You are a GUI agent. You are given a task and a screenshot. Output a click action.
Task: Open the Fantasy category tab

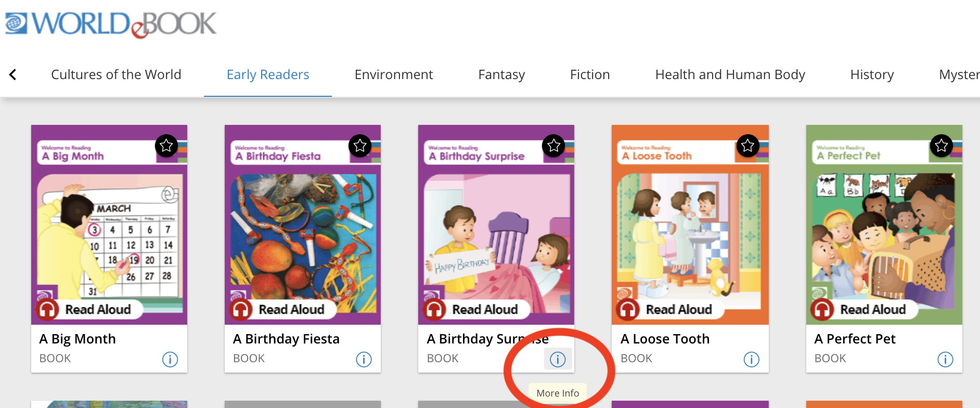(x=501, y=75)
